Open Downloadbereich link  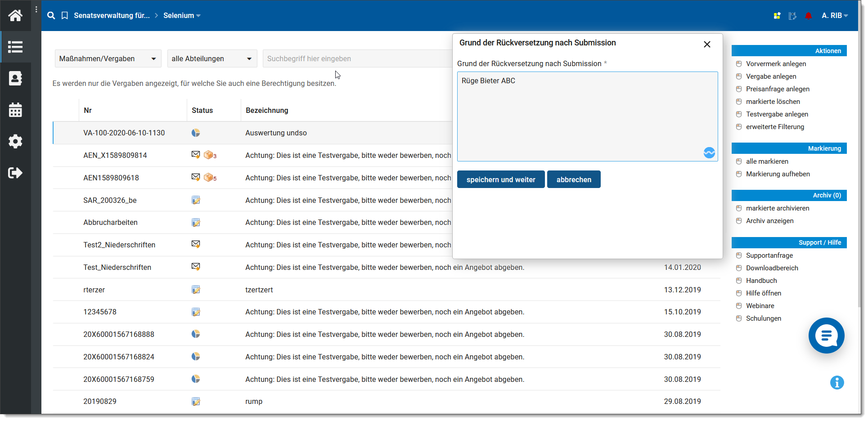click(772, 268)
